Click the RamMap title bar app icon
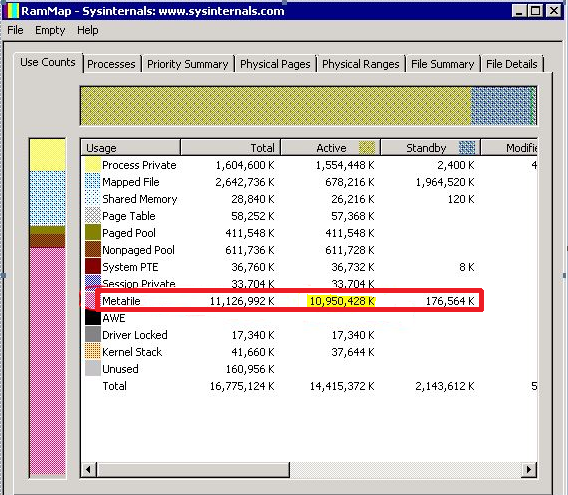The width and height of the screenshot is (568, 495). pyautogui.click(x=12, y=11)
